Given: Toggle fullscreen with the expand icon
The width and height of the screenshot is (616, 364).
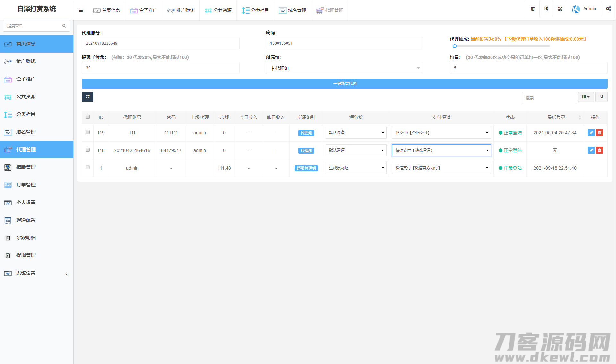Looking at the screenshot, I should click(560, 9).
